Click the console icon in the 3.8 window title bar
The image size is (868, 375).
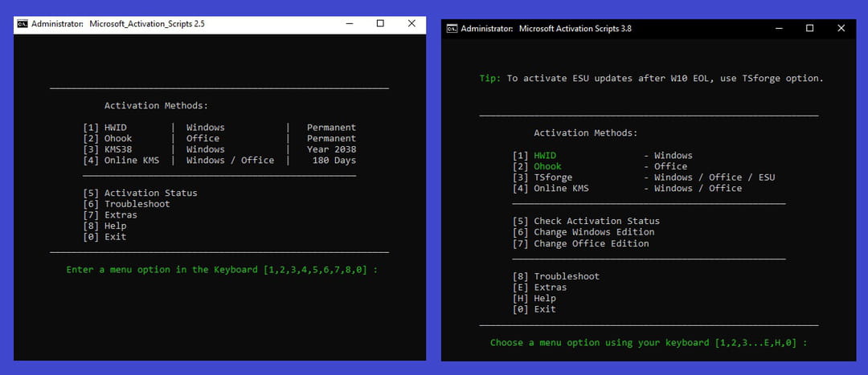tap(452, 28)
